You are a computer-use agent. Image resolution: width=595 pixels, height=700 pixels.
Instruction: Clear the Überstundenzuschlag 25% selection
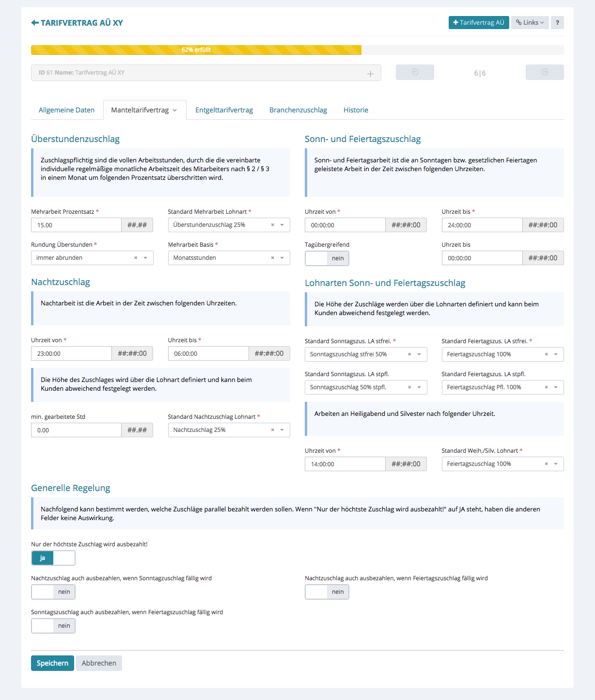(x=272, y=225)
